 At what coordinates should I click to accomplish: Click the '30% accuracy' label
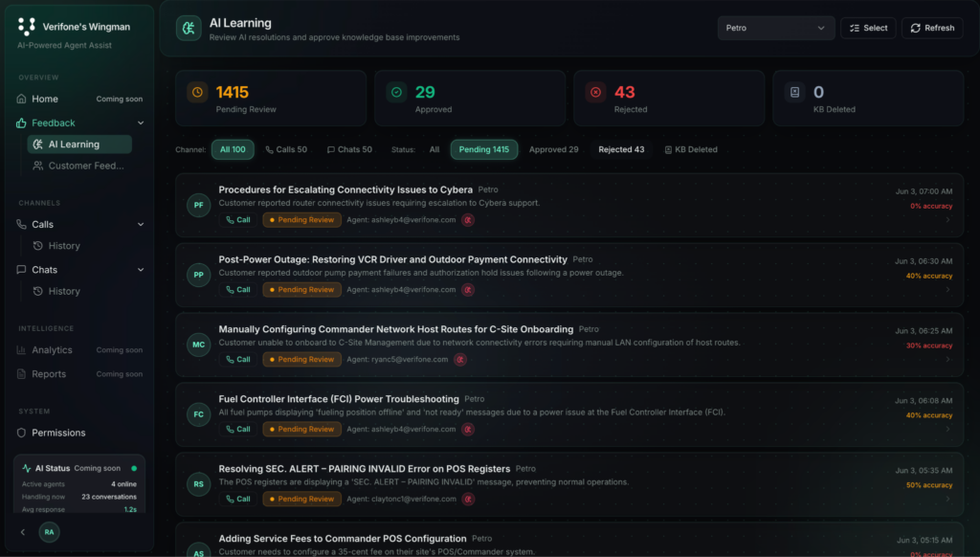coord(928,345)
